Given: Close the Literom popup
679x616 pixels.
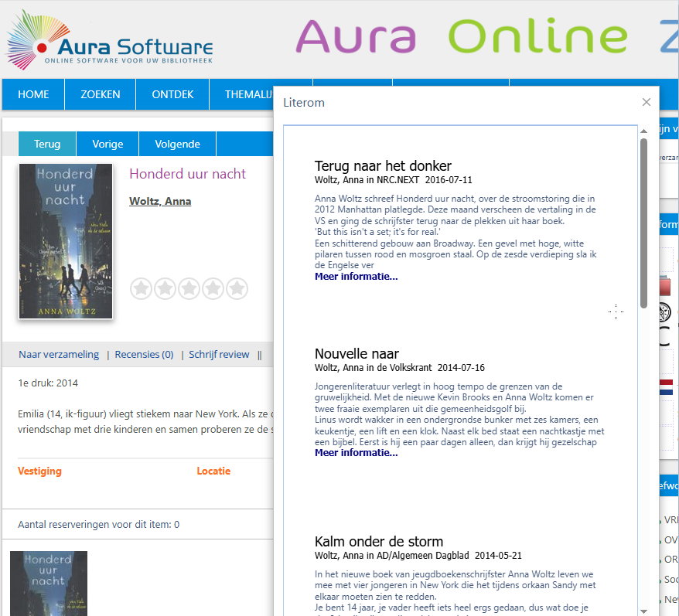Looking at the screenshot, I should pyautogui.click(x=647, y=102).
